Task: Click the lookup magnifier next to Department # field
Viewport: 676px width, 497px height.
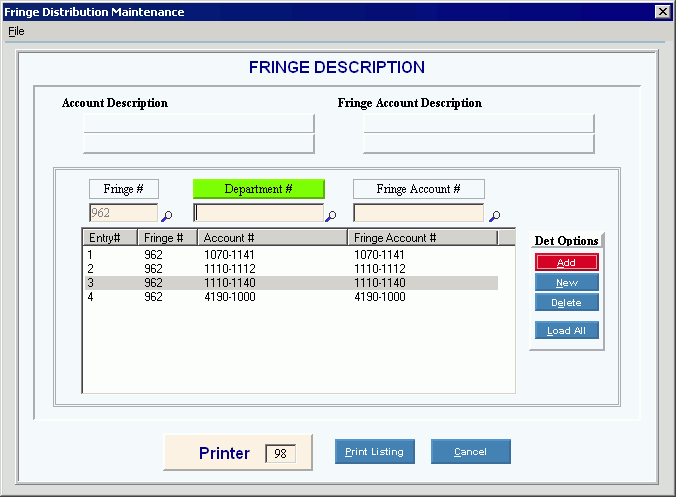Action: click(331, 215)
